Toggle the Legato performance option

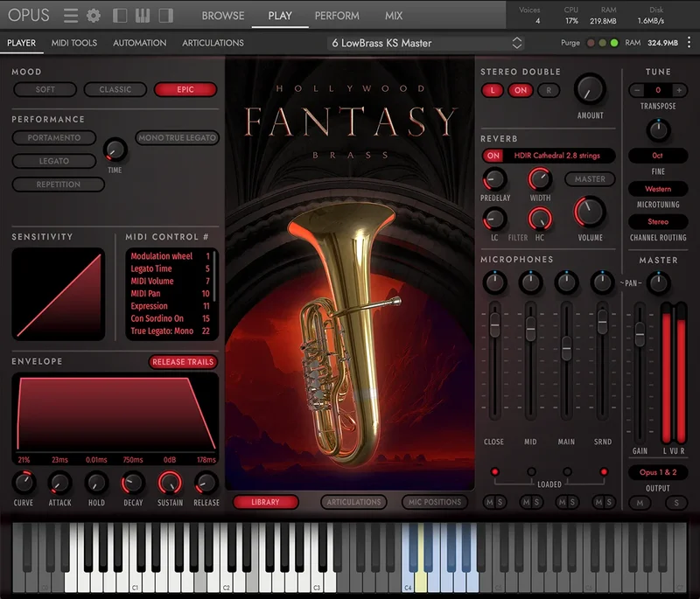(x=54, y=161)
